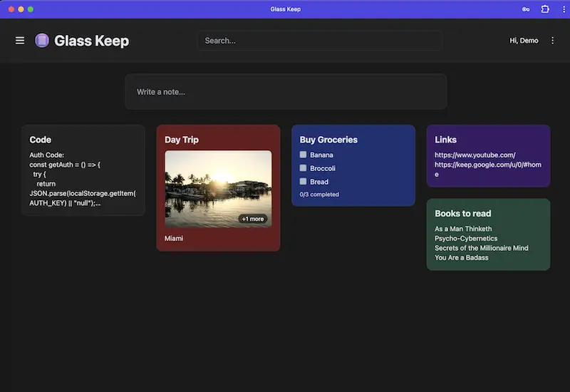The height and width of the screenshot is (392, 570).
Task: Expand the '+1 more' images badge
Action: pos(253,219)
